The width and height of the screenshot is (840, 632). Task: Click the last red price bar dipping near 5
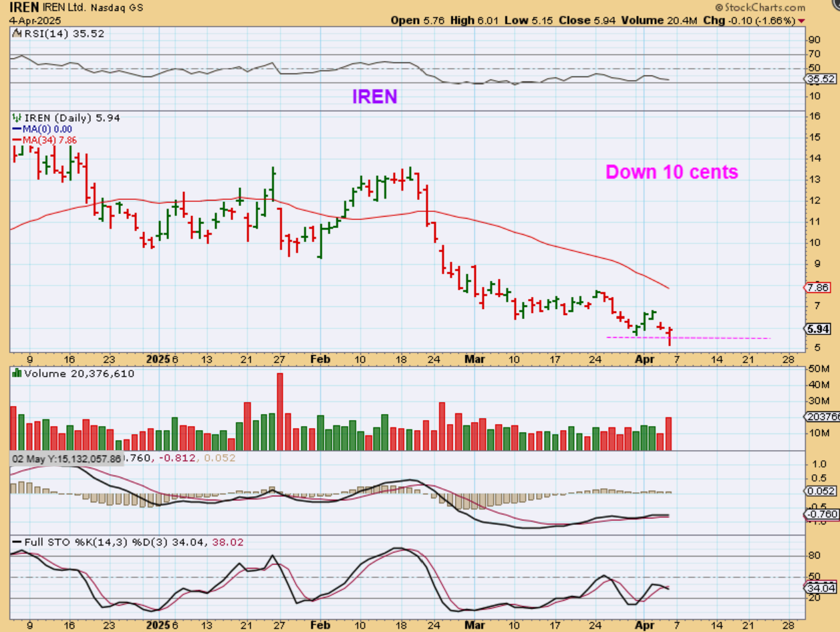click(670, 336)
